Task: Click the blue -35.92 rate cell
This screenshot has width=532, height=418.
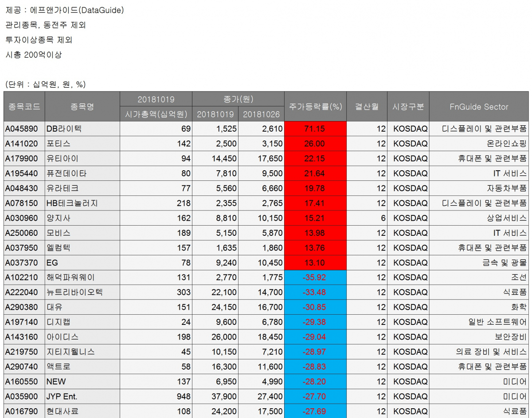Action: click(x=315, y=277)
